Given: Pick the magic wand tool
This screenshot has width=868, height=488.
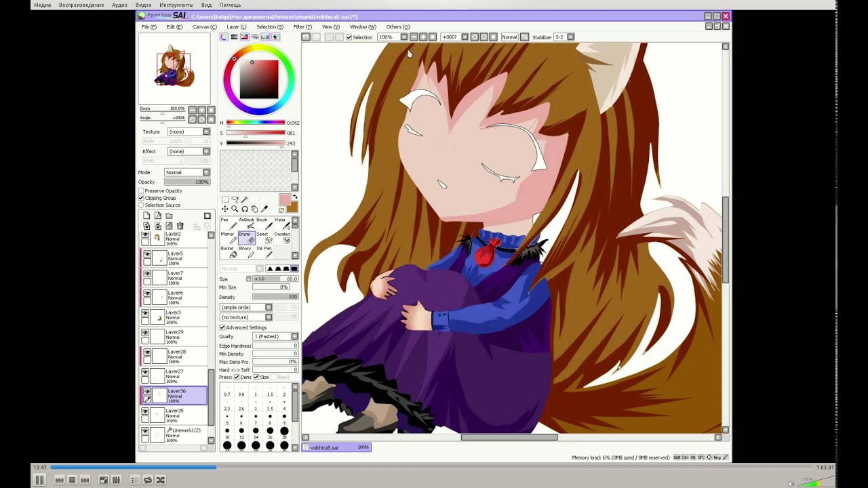Looking at the screenshot, I should (x=245, y=199).
